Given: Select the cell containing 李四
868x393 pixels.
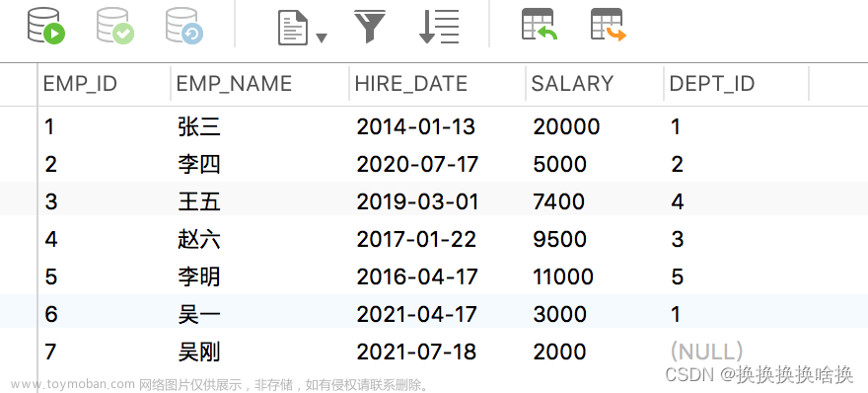Looking at the screenshot, I should 199,165.
